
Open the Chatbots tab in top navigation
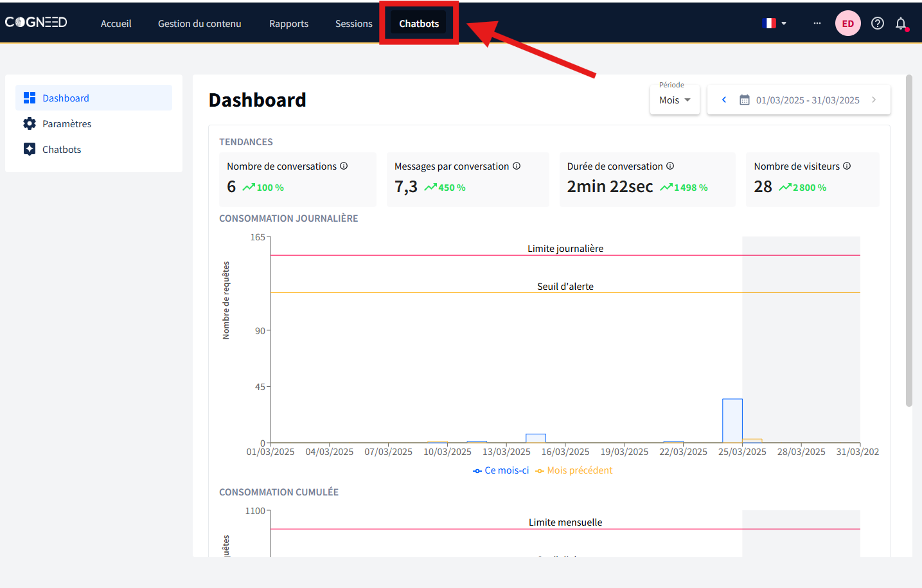pos(419,24)
